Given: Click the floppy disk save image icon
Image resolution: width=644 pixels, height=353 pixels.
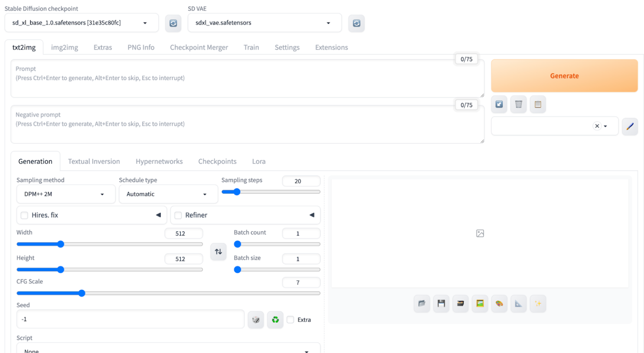Looking at the screenshot, I should [x=441, y=304].
